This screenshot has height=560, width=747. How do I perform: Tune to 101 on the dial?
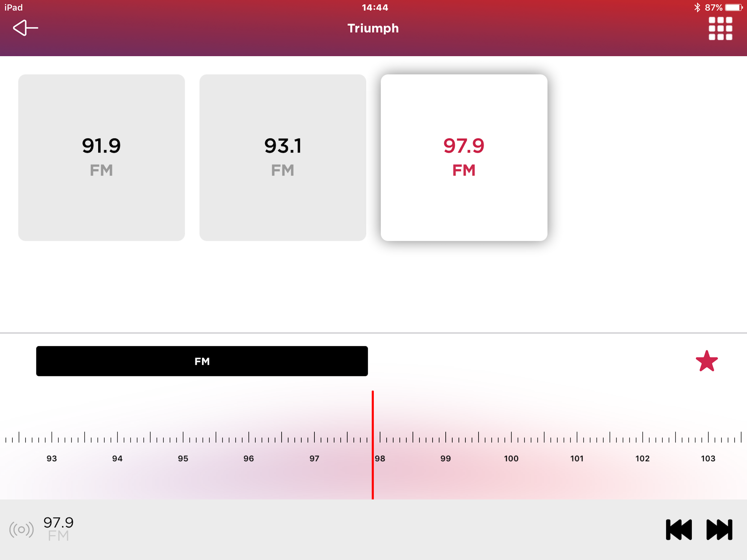[x=577, y=458]
